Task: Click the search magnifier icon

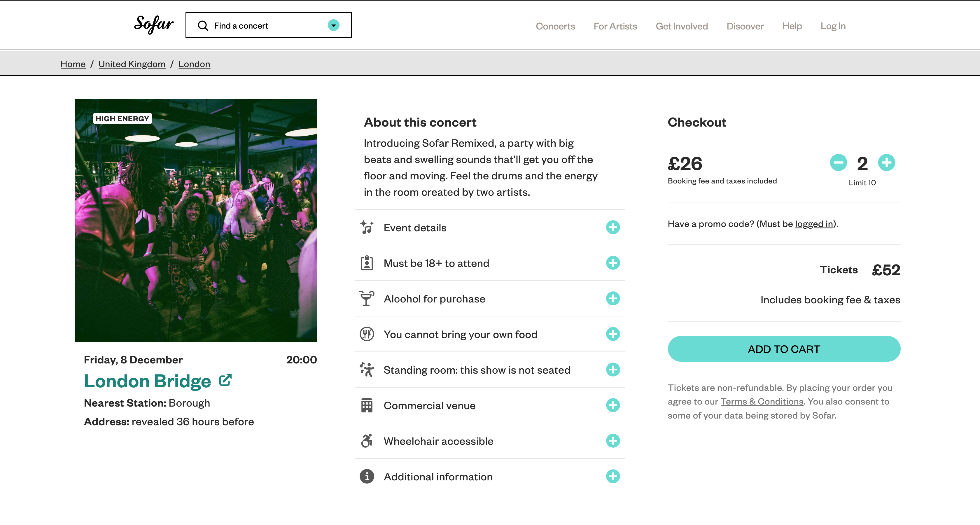Action: pos(203,25)
